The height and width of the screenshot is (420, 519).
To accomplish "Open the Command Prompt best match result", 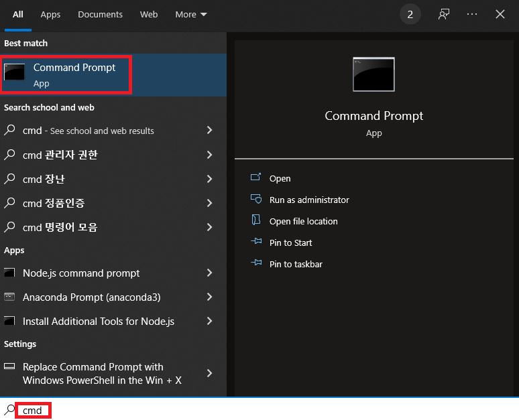I will [x=113, y=75].
